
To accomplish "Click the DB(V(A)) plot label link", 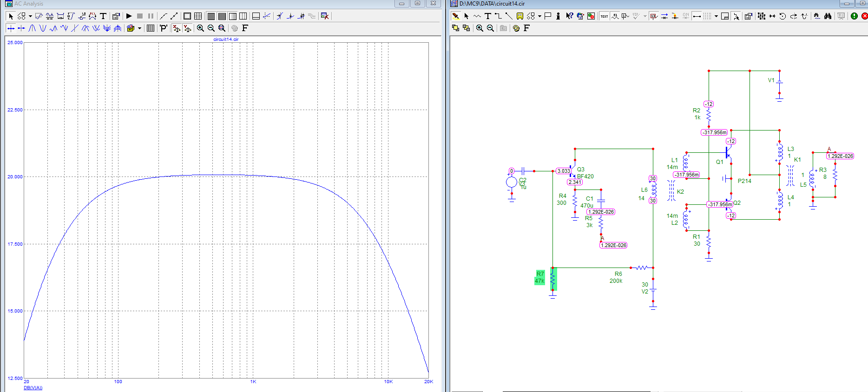I will pyautogui.click(x=33, y=388).
